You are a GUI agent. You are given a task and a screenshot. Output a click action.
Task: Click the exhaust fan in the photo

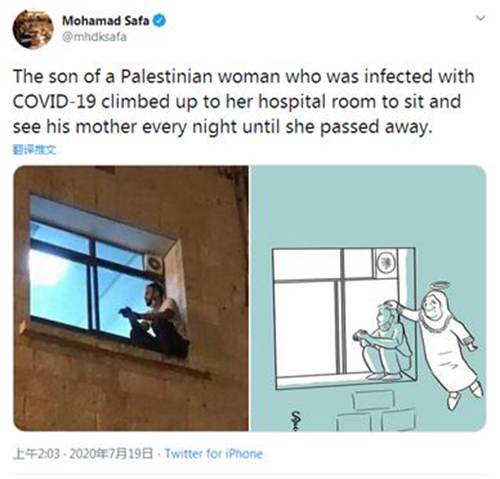tap(154, 263)
